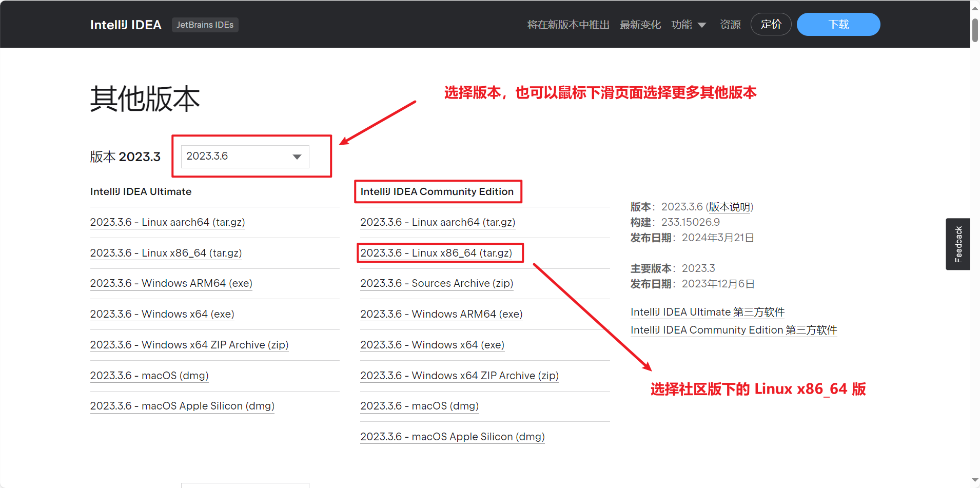This screenshot has width=980, height=488.
Task: Open 最新变化 page
Action: (x=640, y=25)
